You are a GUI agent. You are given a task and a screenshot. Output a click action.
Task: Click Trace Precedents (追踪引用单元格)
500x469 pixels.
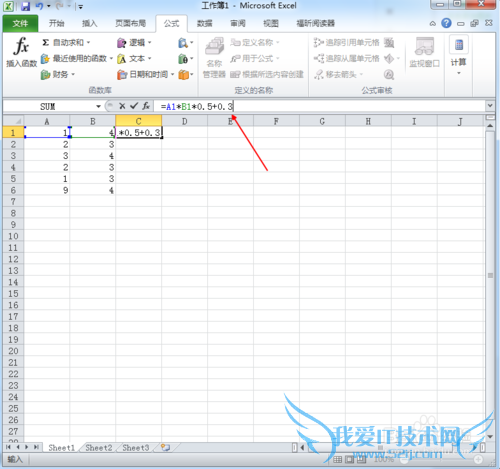pyautogui.click(x=346, y=43)
